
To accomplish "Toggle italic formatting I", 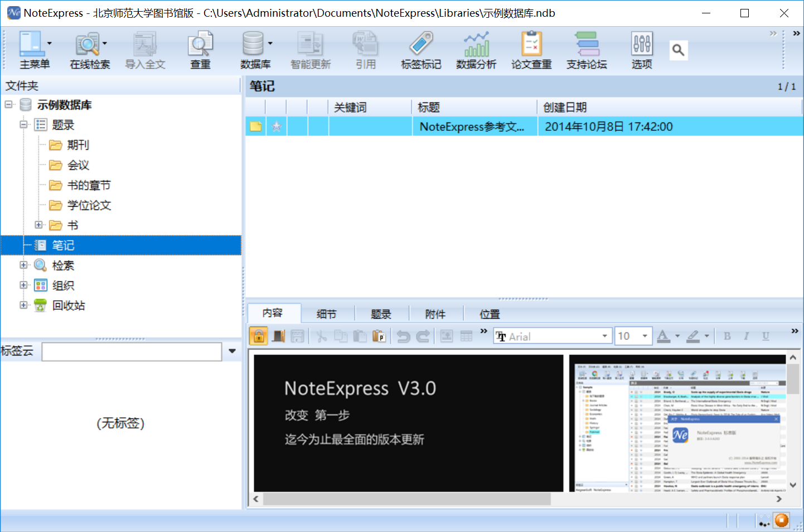I will pyautogui.click(x=746, y=336).
